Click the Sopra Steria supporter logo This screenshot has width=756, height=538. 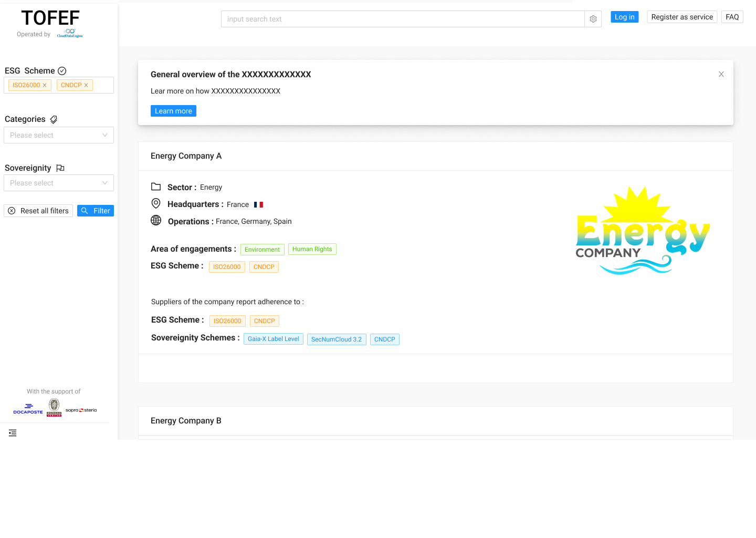[x=81, y=410]
